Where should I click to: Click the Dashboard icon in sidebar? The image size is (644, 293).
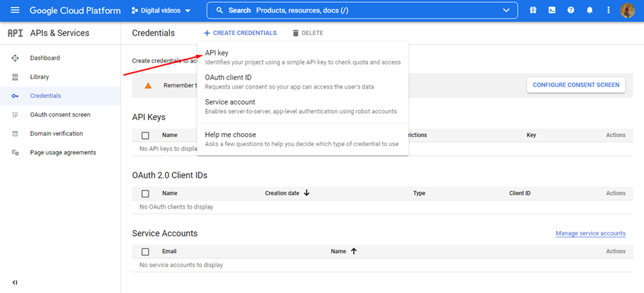(15, 58)
